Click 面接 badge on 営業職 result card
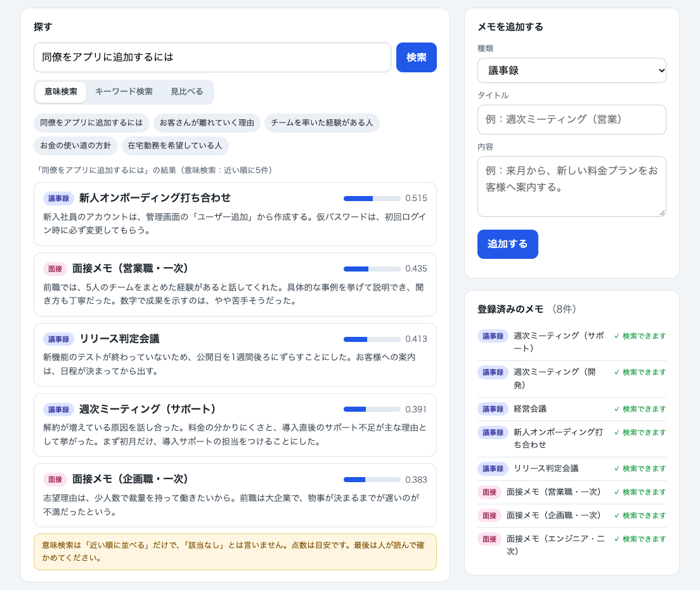The image size is (700, 590). pos(55,269)
